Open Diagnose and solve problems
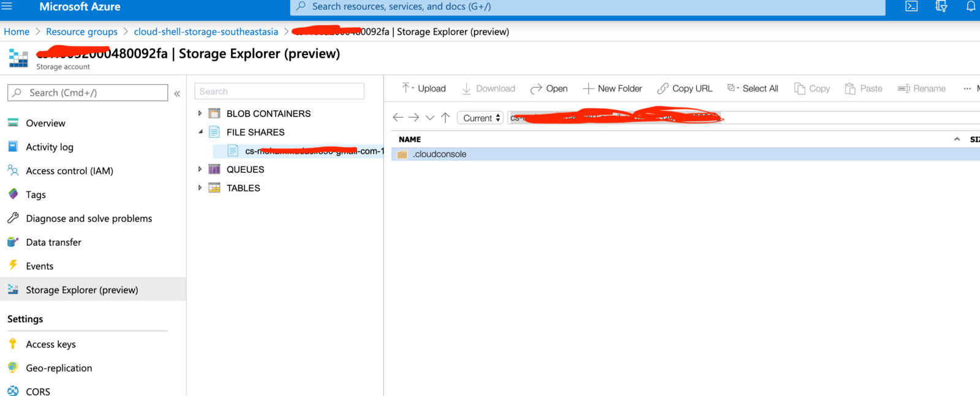980x396 pixels. (x=89, y=219)
